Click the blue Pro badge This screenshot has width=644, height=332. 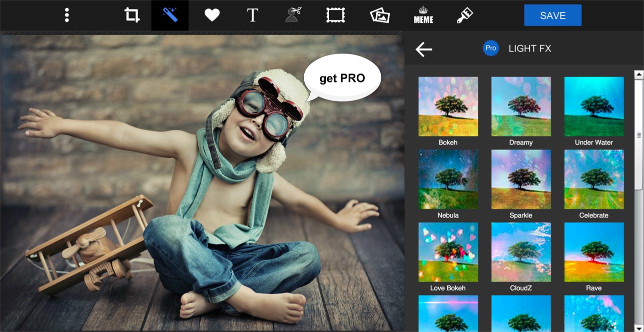click(x=491, y=48)
